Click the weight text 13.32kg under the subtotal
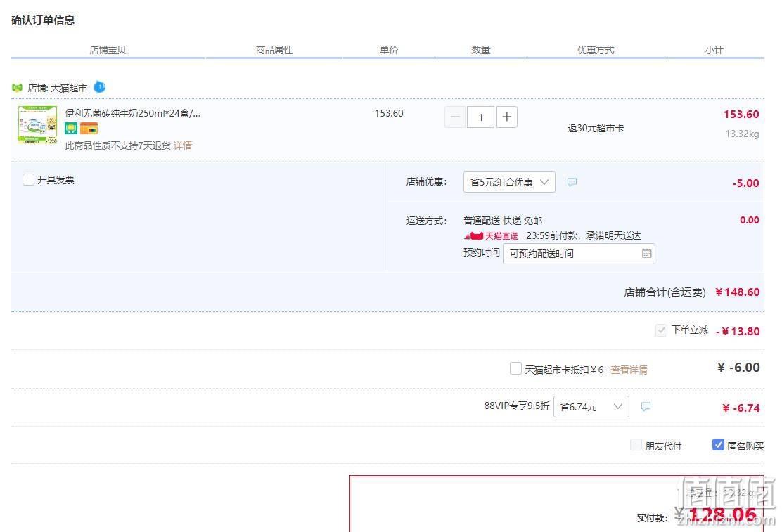 pos(742,134)
